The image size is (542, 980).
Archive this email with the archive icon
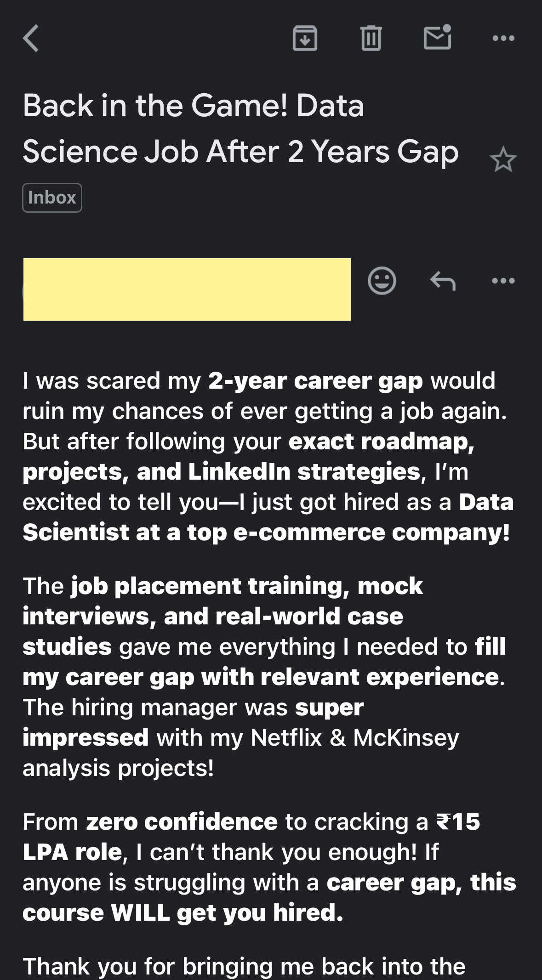point(305,38)
